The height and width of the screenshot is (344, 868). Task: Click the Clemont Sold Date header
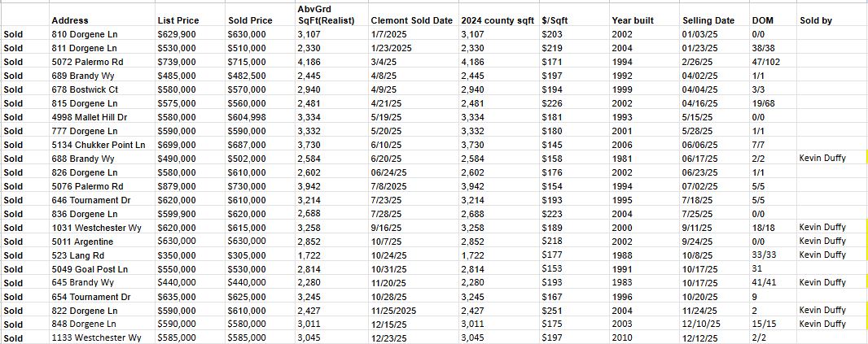pos(411,20)
